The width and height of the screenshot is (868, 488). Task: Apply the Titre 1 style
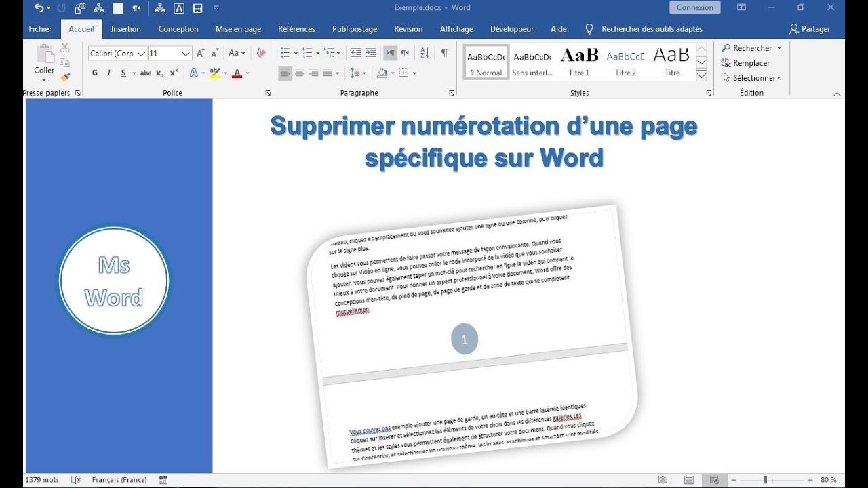click(x=579, y=62)
